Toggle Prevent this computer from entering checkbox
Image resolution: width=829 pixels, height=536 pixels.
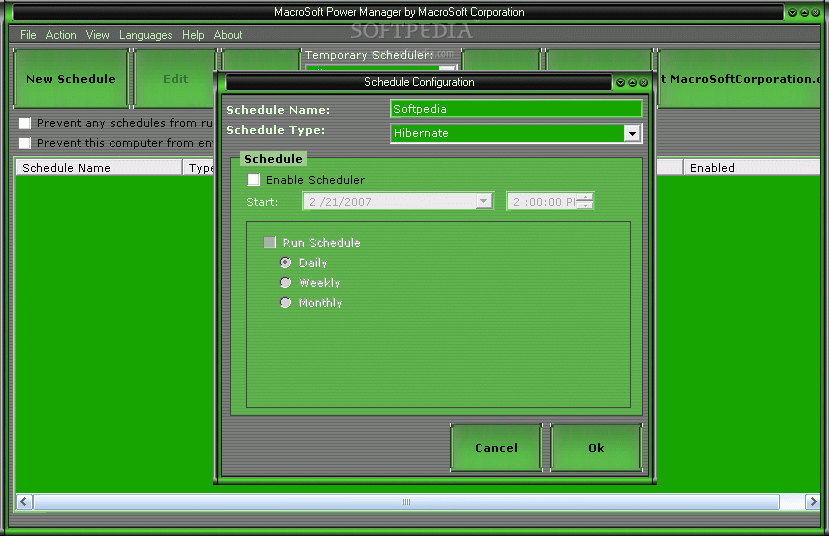click(25, 143)
